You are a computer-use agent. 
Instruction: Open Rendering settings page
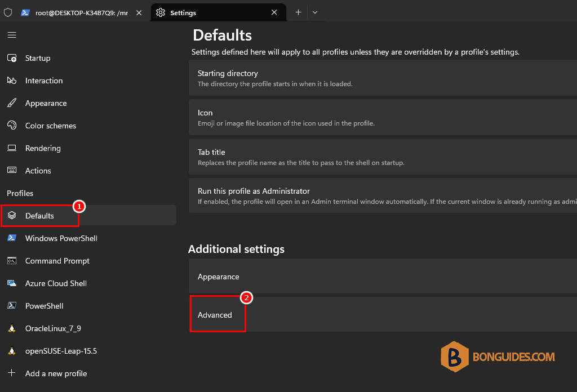coord(88,148)
